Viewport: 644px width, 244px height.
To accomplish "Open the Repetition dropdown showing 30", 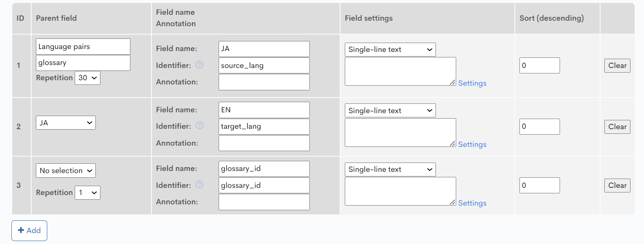I will (87, 78).
